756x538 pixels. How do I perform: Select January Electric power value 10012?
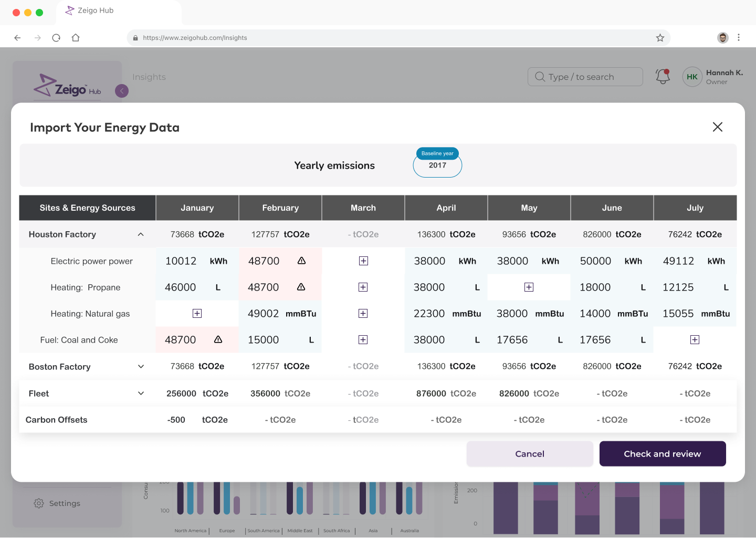click(181, 261)
